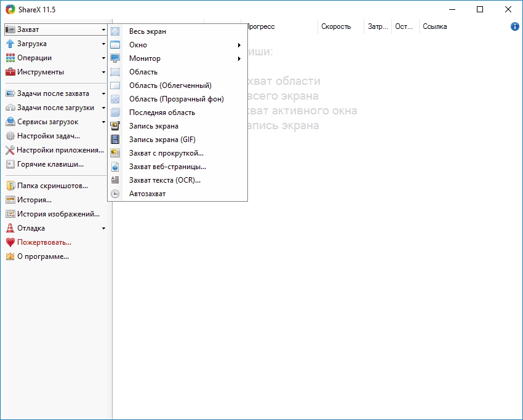Image resolution: width=523 pixels, height=420 pixels.
Task: Click the Затр... column header
Action: 378,26
